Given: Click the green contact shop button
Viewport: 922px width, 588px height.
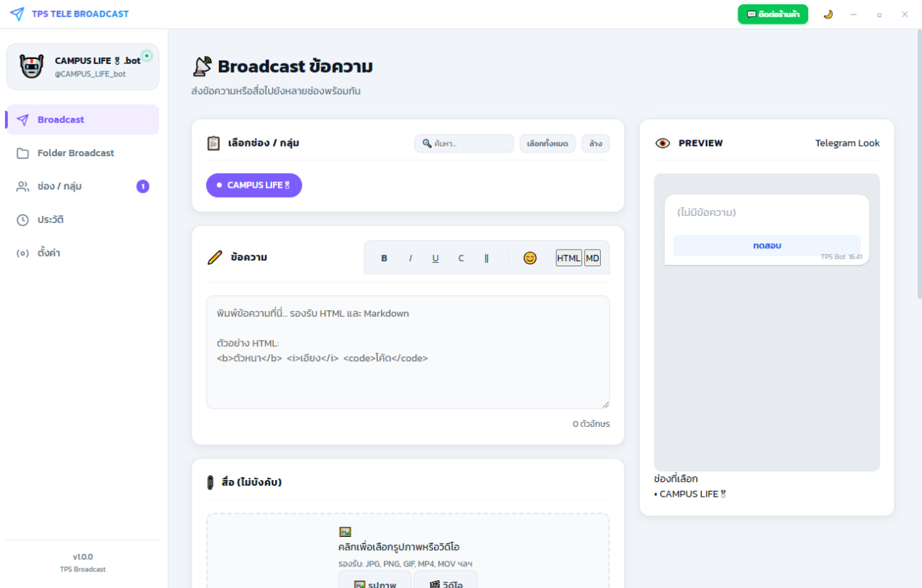Looking at the screenshot, I should (x=772, y=14).
